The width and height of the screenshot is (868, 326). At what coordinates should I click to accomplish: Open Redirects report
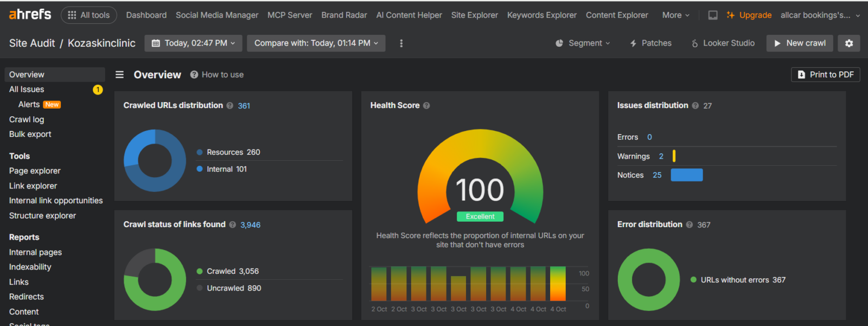[x=26, y=297]
